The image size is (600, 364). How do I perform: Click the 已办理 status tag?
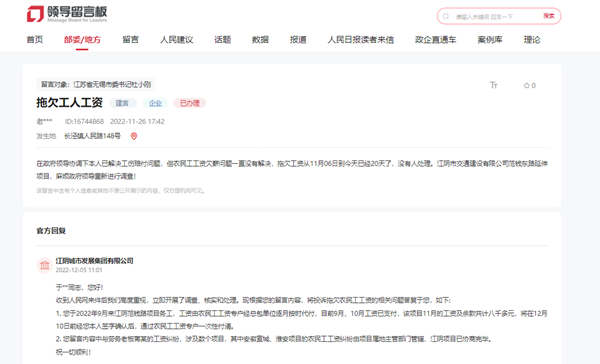(190, 103)
